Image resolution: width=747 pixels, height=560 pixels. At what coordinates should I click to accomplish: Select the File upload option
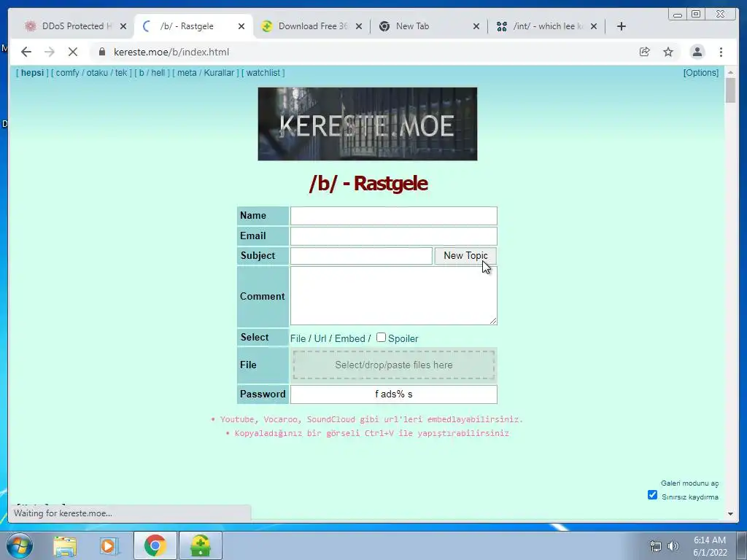298,338
